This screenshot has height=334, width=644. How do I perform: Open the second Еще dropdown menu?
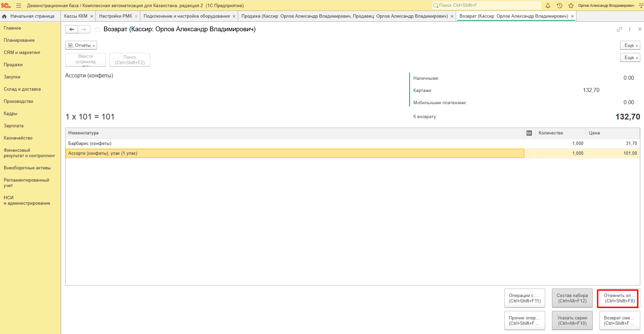630,58
